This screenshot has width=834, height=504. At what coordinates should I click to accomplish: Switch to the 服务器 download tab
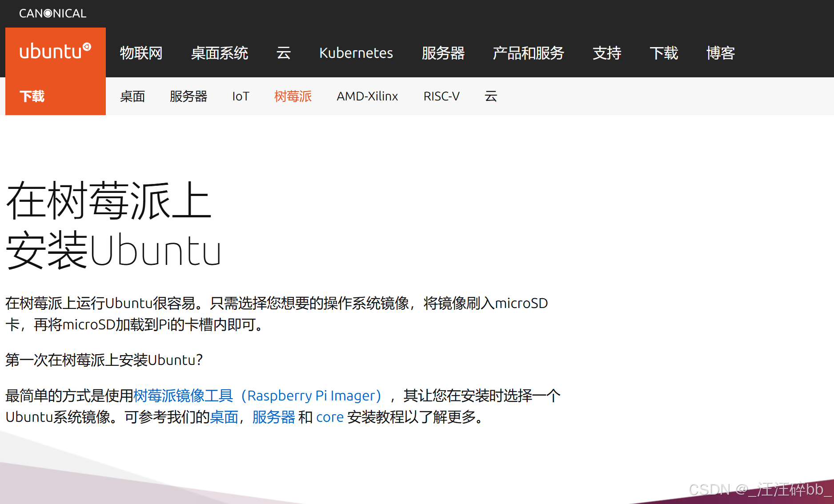tap(188, 96)
